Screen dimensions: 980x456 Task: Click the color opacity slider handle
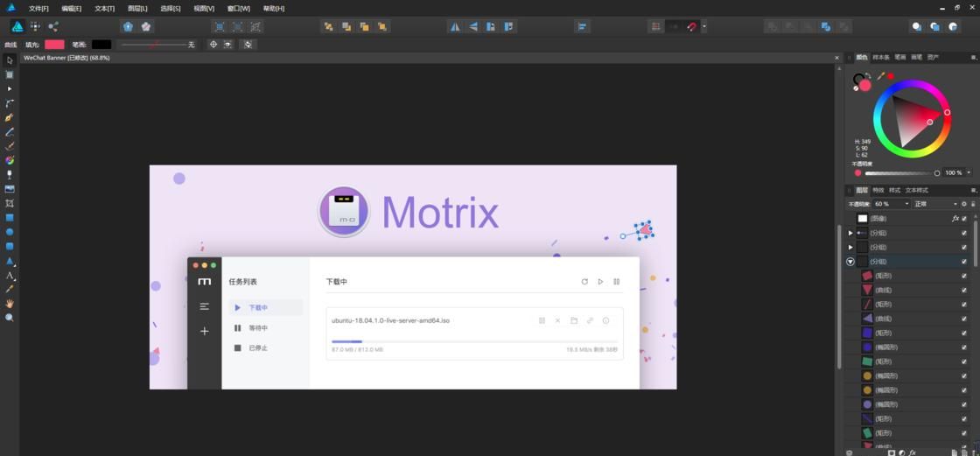click(937, 173)
